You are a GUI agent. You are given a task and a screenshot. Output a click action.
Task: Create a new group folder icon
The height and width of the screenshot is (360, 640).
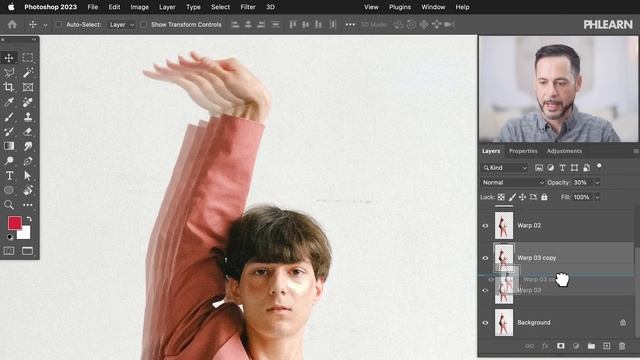click(x=591, y=346)
